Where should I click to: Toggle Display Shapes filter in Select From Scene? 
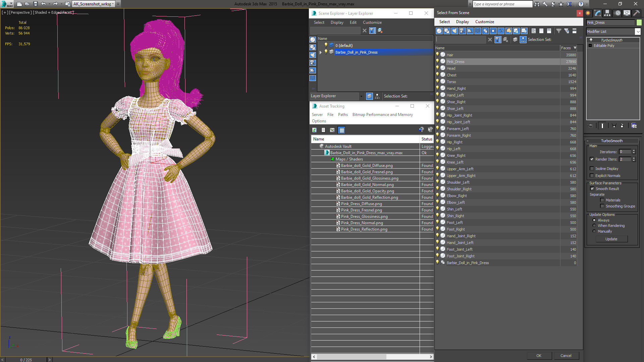click(447, 31)
